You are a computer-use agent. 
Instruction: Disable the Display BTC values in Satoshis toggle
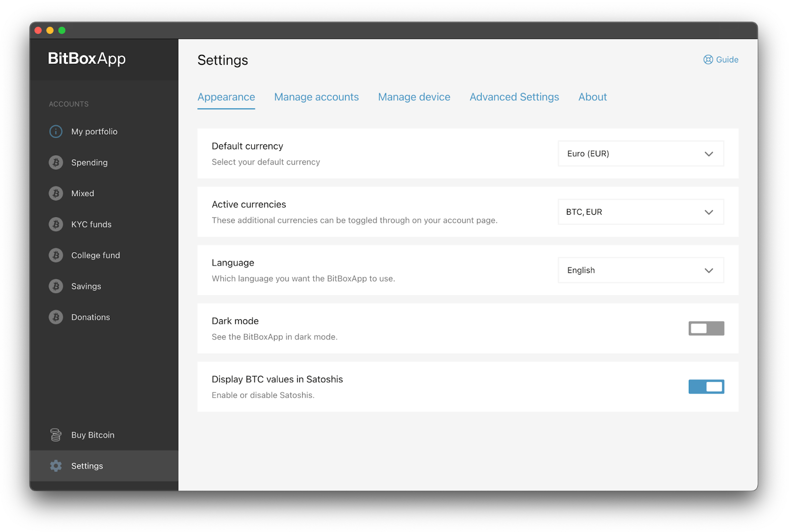(706, 387)
